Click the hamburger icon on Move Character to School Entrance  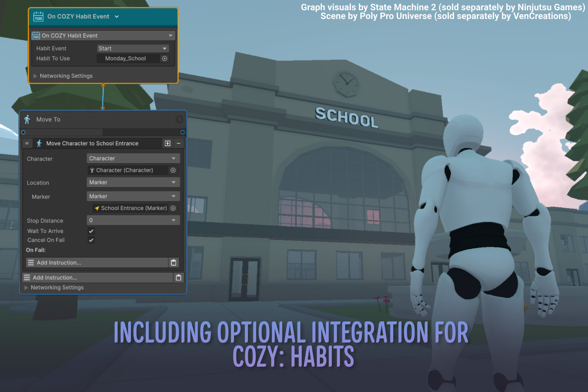27,143
